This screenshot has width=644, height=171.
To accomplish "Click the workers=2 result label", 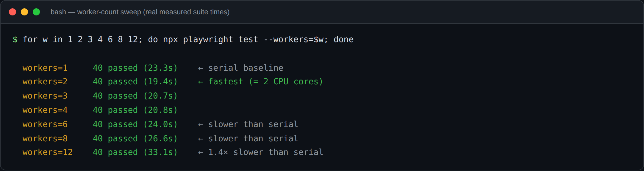I will 45,82.
